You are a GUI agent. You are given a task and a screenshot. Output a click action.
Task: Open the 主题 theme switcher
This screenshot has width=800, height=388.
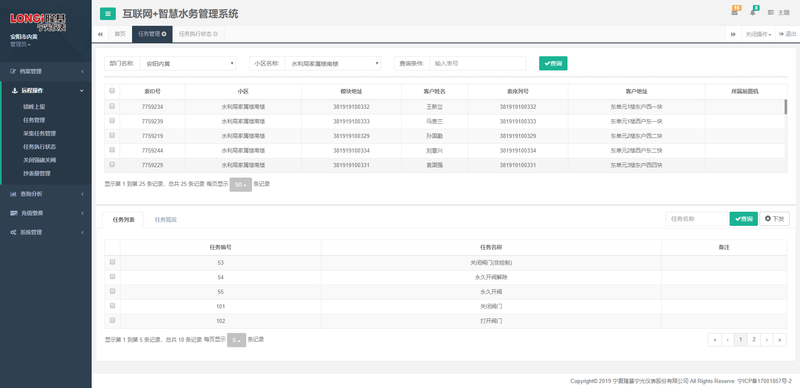pyautogui.click(x=779, y=13)
